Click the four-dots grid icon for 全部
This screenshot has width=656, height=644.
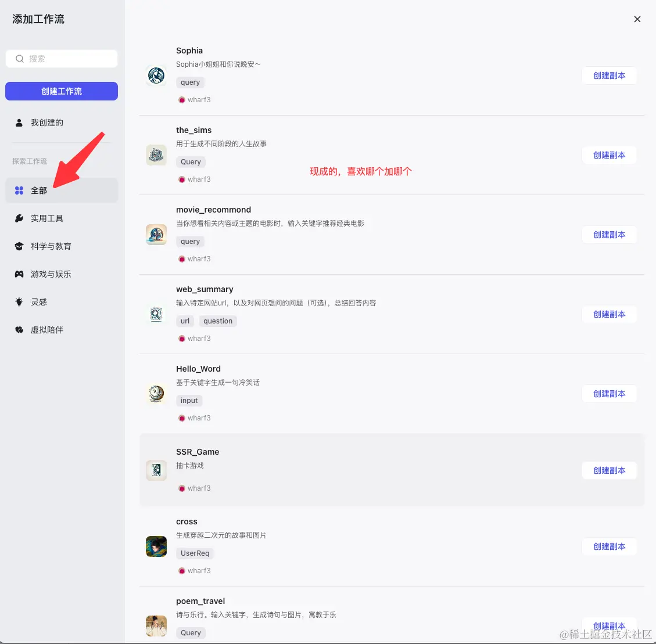(19, 190)
